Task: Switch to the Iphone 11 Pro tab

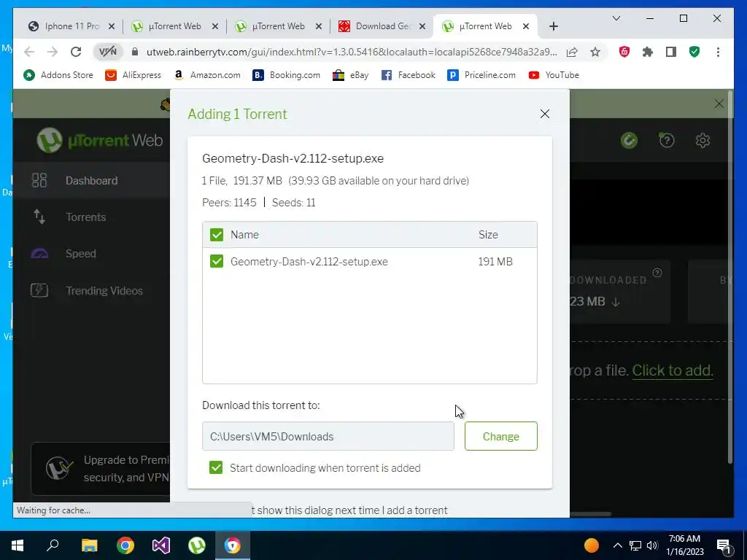Action: coord(71,26)
